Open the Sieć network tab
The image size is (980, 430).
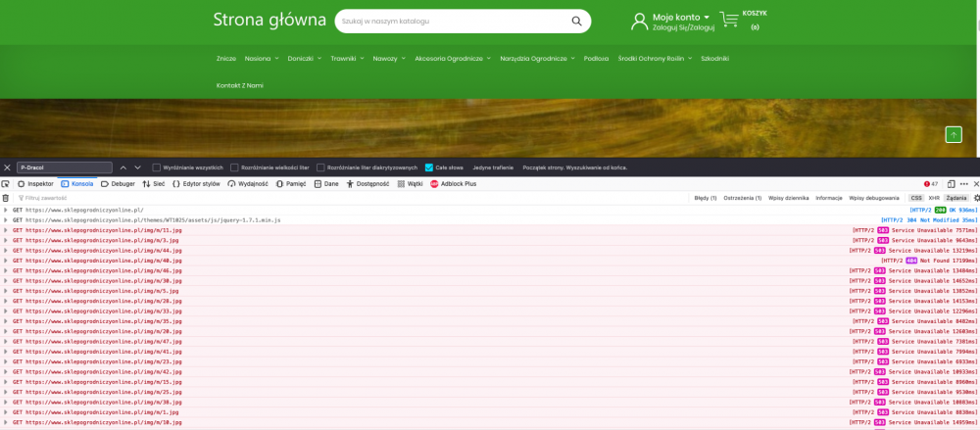[154, 184]
